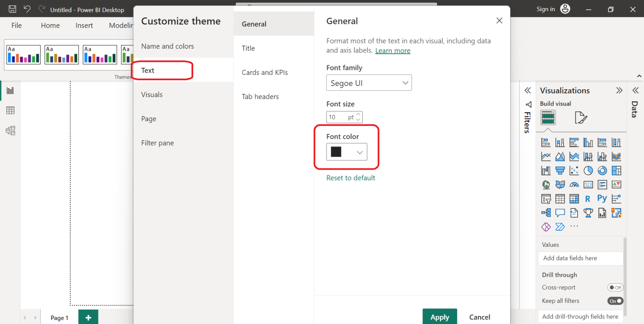Open the File menu

coord(16,25)
